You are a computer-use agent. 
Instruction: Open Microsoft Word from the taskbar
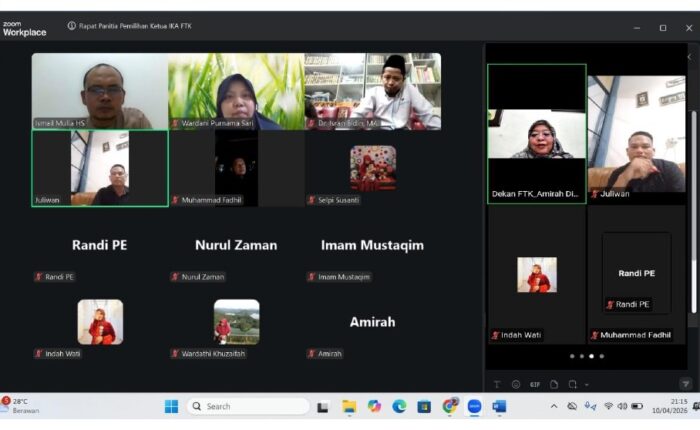[x=499, y=406]
